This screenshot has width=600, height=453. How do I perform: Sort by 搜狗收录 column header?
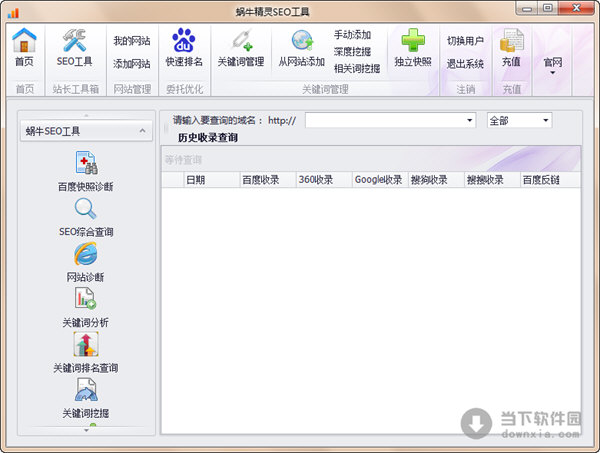[436, 180]
